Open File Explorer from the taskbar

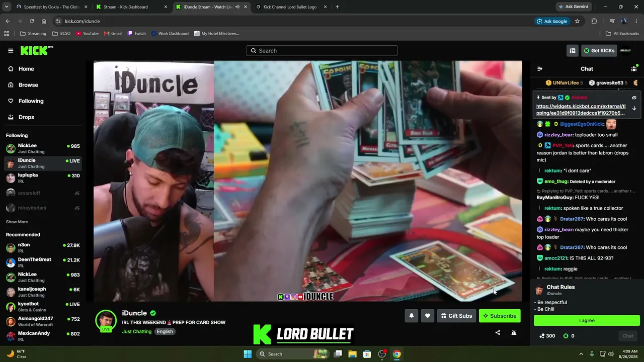click(352, 354)
